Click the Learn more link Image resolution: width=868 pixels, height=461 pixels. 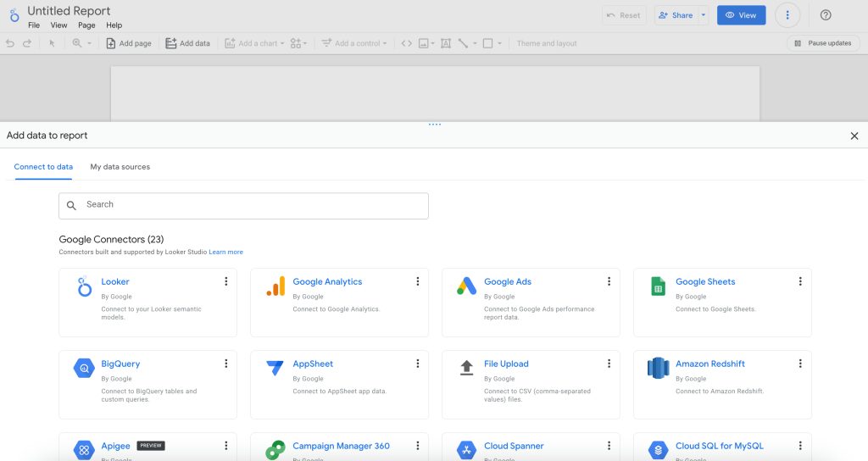(x=225, y=252)
